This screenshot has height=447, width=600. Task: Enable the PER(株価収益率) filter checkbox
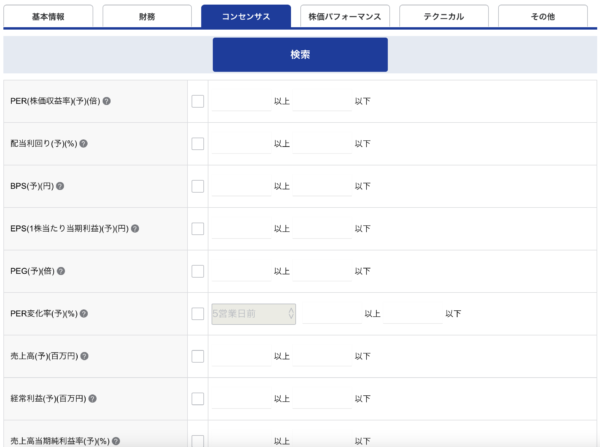tap(198, 101)
